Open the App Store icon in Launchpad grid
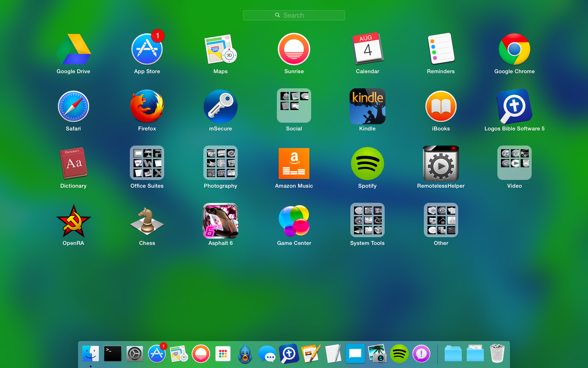Viewport: 588px width, 368px height. 147,49
